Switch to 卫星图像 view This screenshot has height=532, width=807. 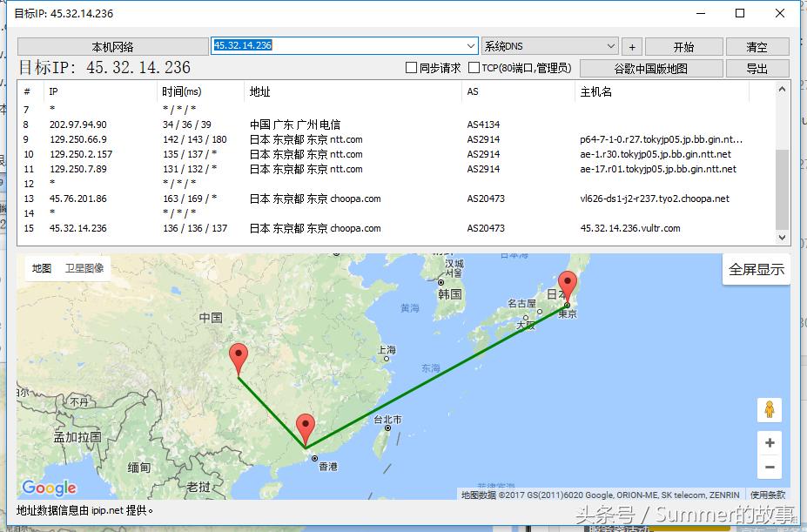tap(84, 269)
